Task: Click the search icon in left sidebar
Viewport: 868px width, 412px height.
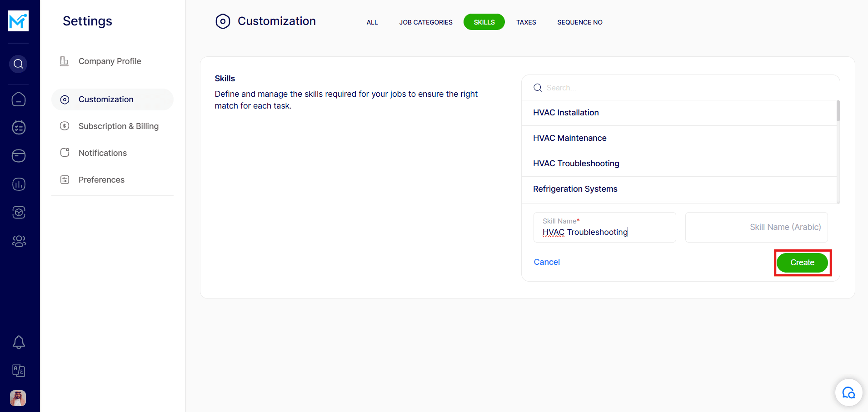Action: pos(19,64)
